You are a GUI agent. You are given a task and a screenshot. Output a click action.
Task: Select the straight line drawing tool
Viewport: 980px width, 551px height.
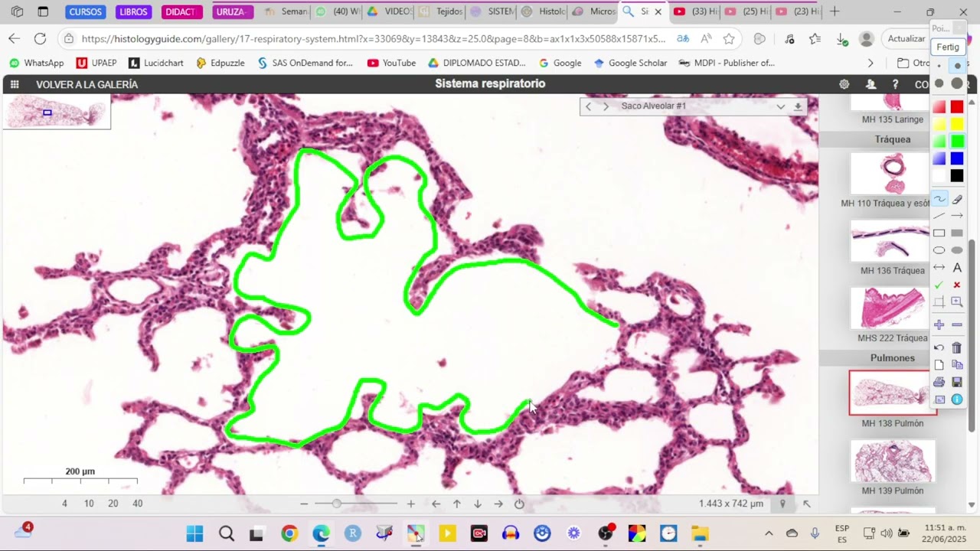[x=939, y=216]
